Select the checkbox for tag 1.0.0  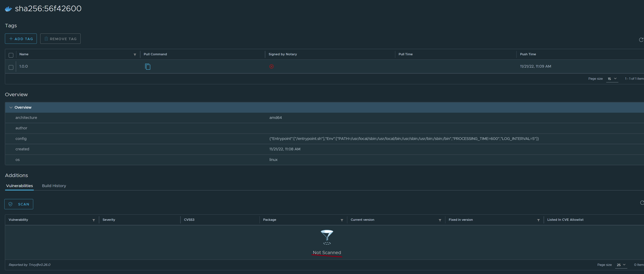(11, 67)
